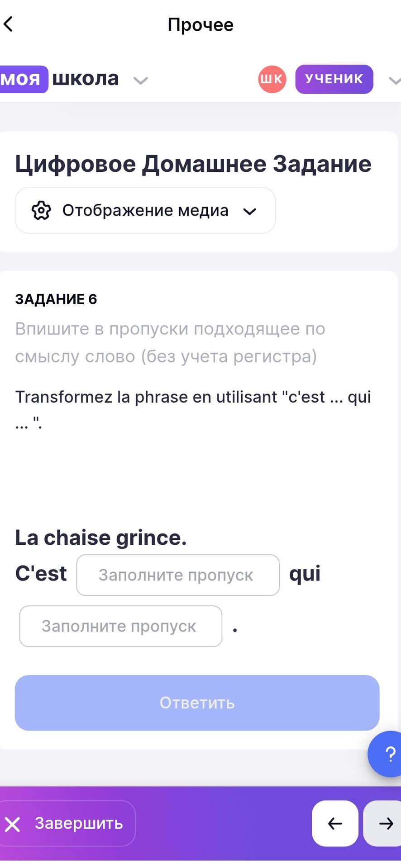This screenshot has height=868, width=401.
Task: Focus the second blank after qui
Action: click(x=121, y=626)
